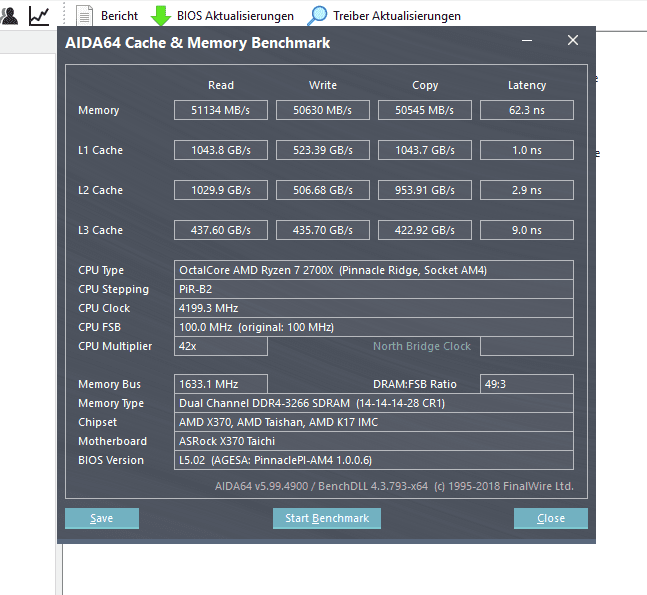Viewport: 647px width, 595px height.
Task: Click the Read column header
Action: click(x=221, y=85)
